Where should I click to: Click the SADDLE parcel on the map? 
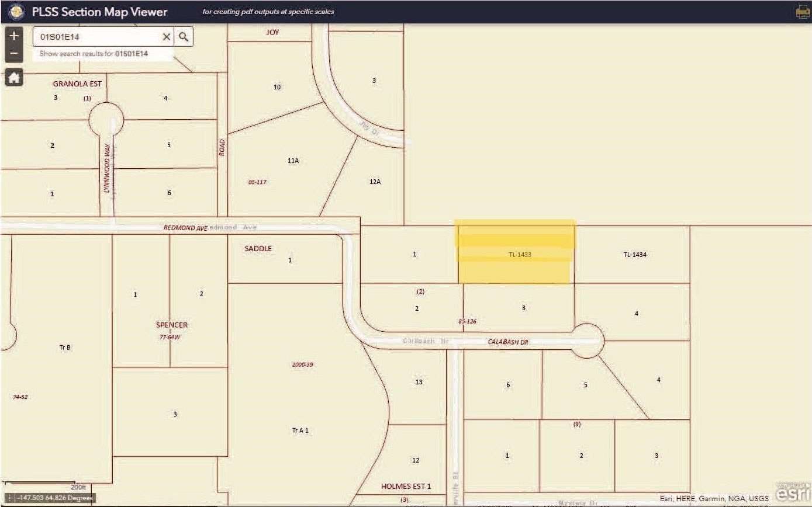257,248
